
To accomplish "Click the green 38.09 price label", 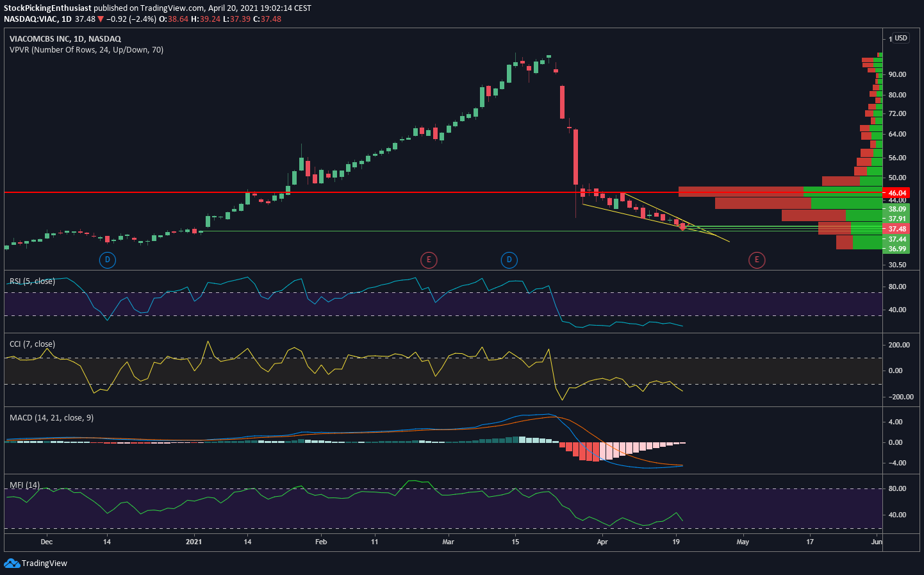I will [x=896, y=209].
